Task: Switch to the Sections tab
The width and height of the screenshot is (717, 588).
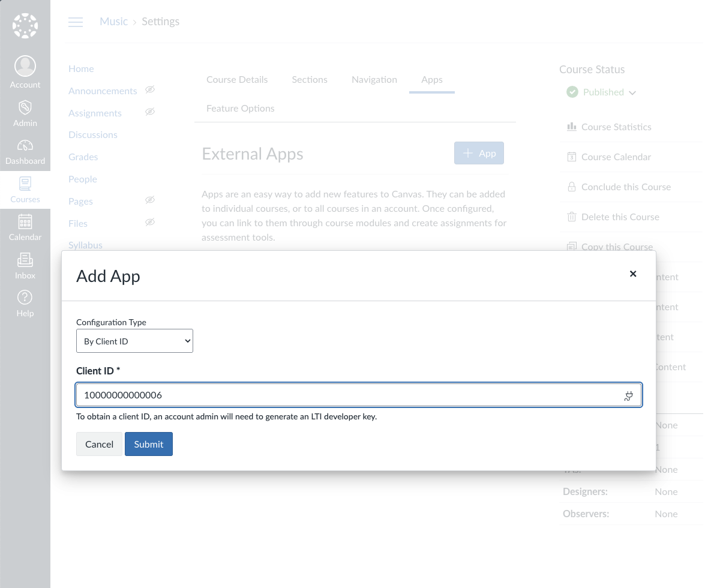Action: [310, 79]
